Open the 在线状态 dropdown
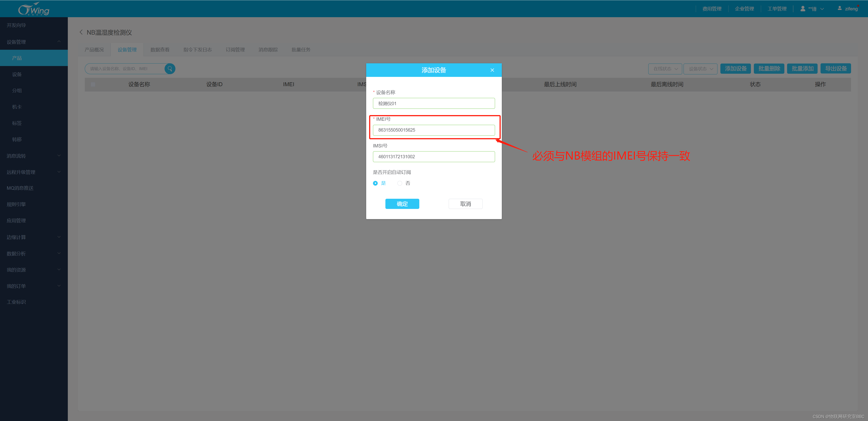The width and height of the screenshot is (868, 421). [665, 69]
